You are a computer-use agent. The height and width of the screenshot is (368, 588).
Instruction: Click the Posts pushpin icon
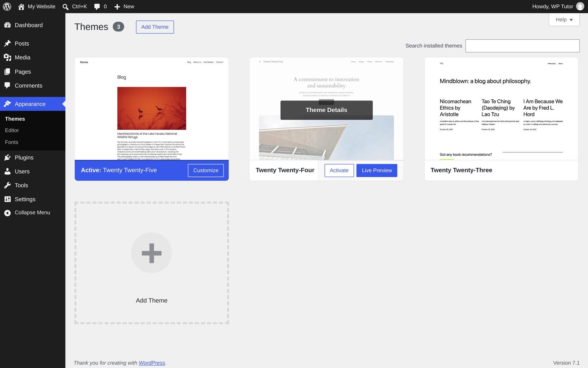click(x=7, y=43)
